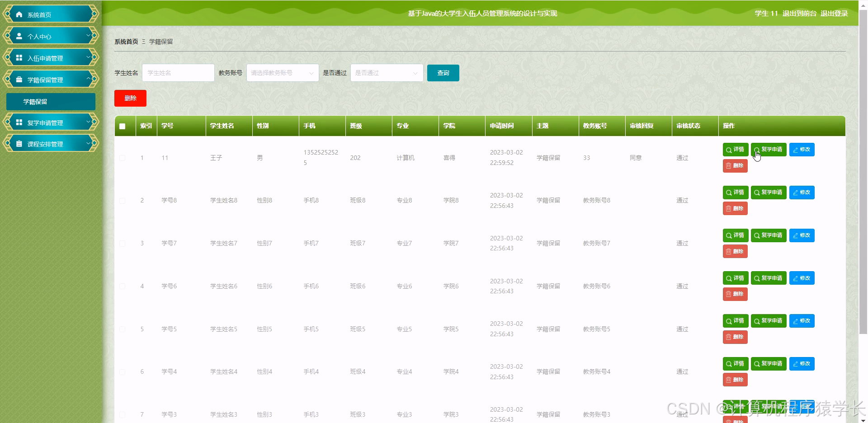Viewport: 868px width, 423px height.
Task: Click the red 删除 batch delete button
Action: [x=130, y=98]
